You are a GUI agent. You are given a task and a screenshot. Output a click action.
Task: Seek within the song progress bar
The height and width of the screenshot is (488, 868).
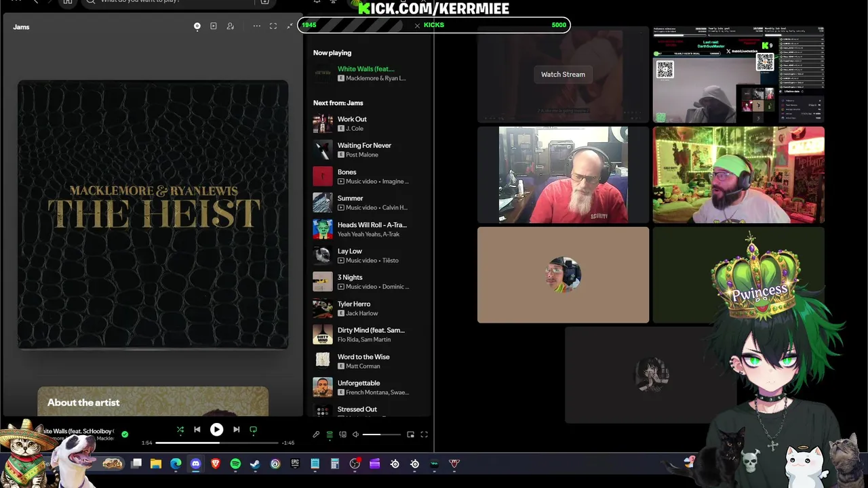[x=217, y=443]
